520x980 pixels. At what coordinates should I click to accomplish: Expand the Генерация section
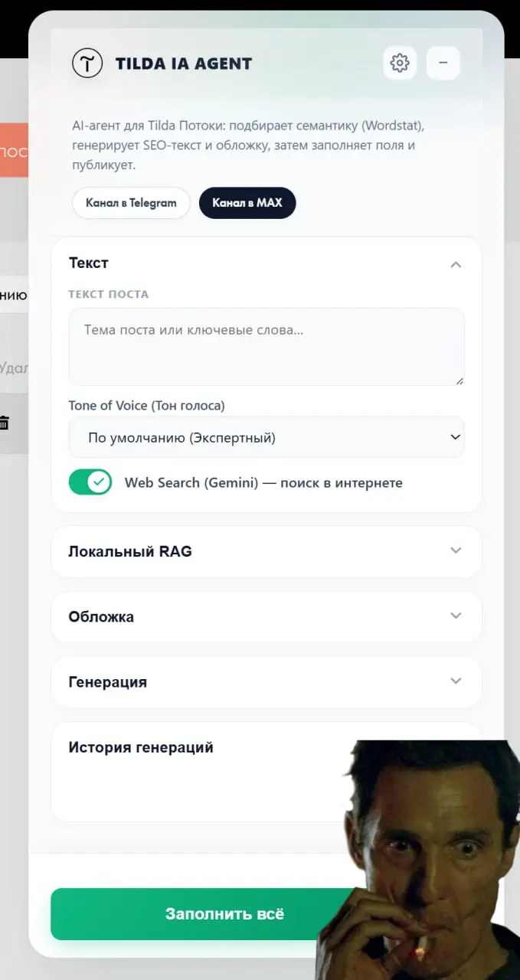click(x=267, y=681)
